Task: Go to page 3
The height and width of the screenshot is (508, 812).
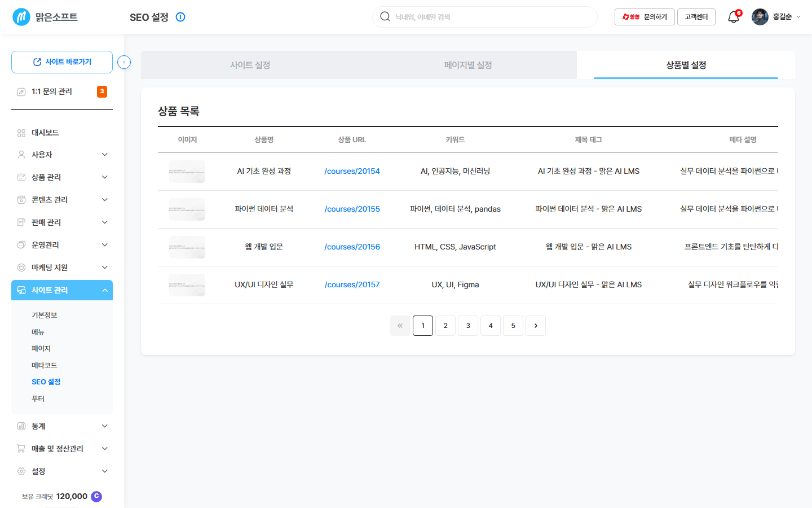Action: (468, 326)
